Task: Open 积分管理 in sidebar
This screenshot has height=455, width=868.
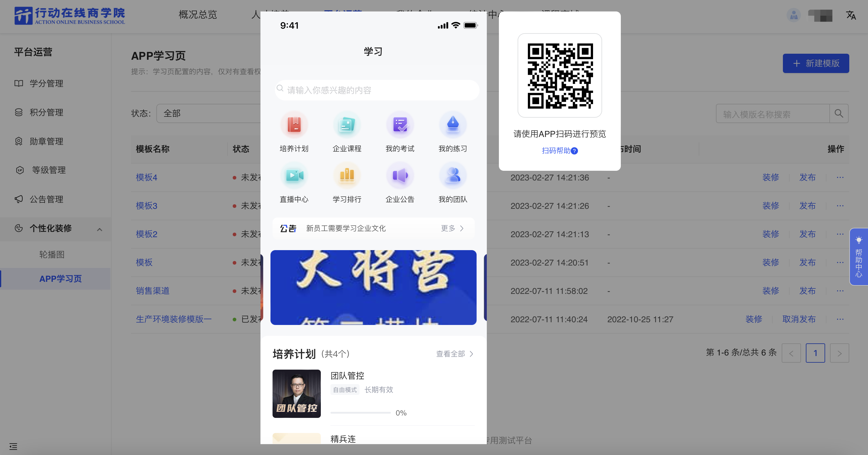Action: point(46,113)
